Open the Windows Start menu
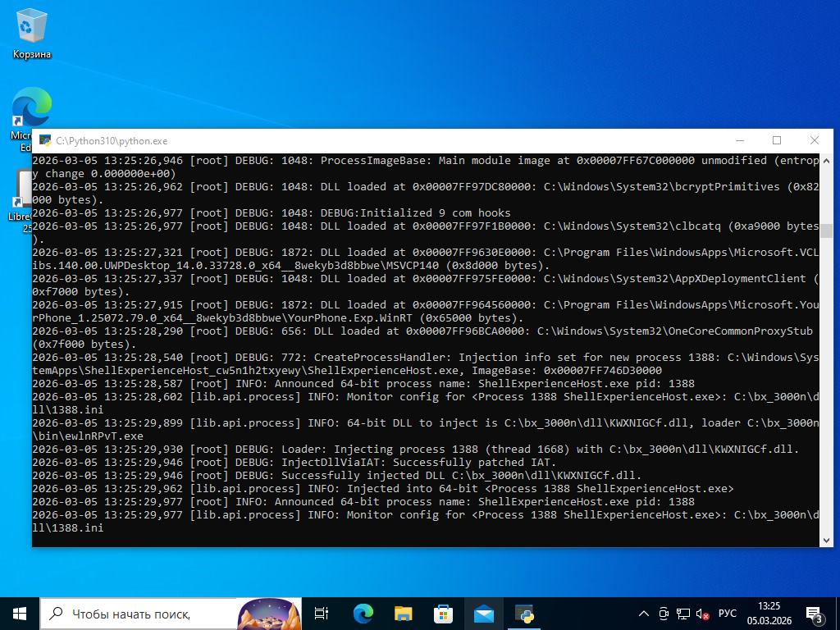Viewport: 840px width, 630px height. [x=19, y=614]
